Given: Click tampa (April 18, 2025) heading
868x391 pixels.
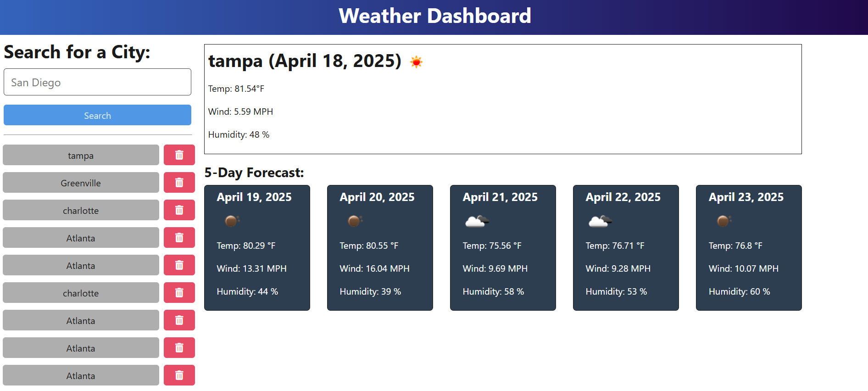Looking at the screenshot, I should (x=305, y=61).
